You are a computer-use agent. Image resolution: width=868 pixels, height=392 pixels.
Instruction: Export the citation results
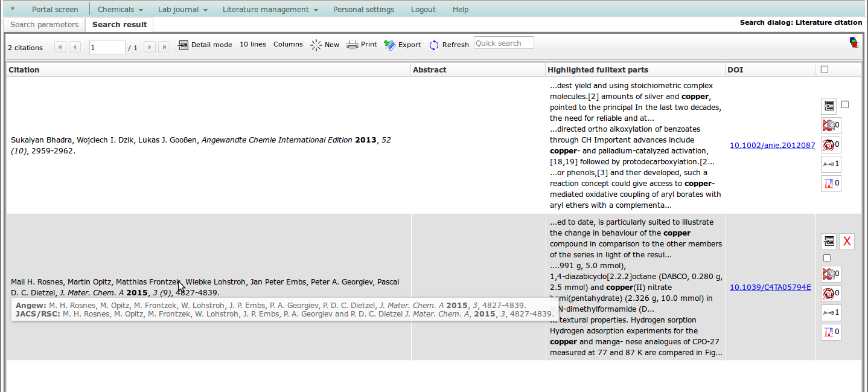[402, 45]
